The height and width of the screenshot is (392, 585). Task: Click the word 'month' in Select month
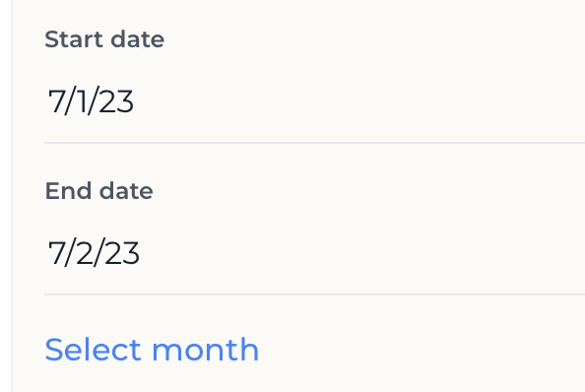tap(205, 350)
